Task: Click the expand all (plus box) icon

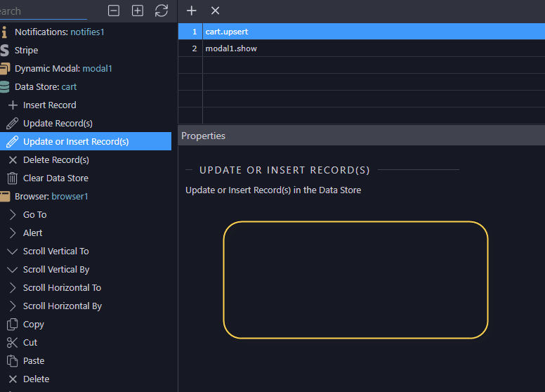Action: [138, 11]
